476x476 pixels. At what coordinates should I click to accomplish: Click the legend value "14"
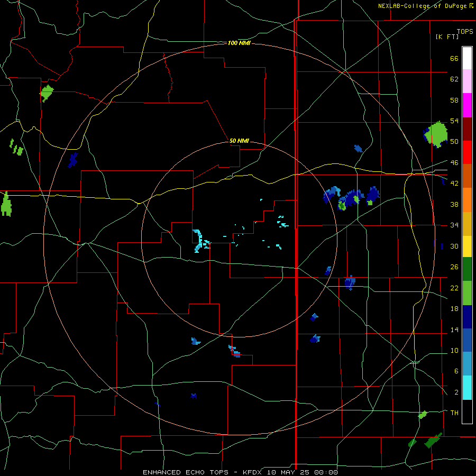point(454,329)
